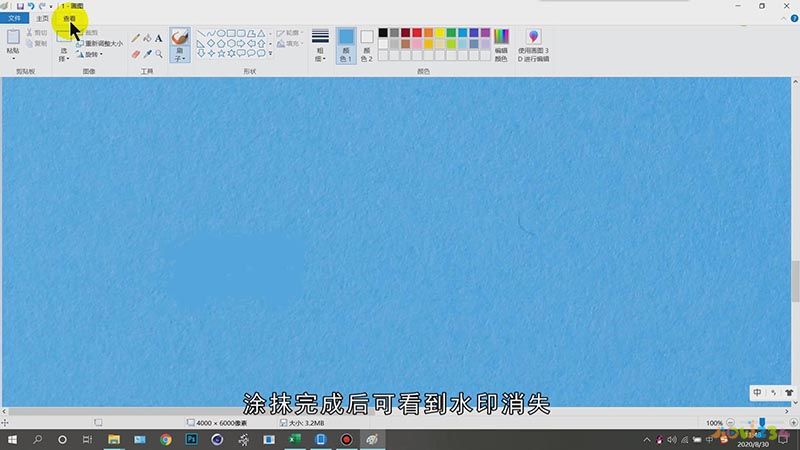
Task: Open File Explorer from the taskbar
Action: 114,439
